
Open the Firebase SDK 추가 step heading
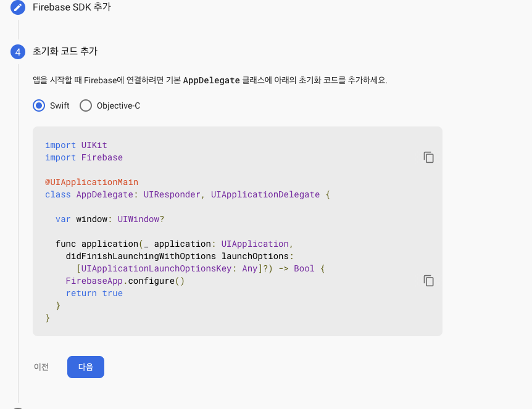[72, 7]
